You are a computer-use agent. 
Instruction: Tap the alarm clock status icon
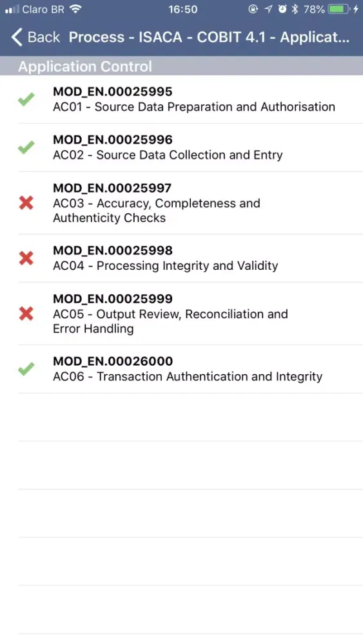282,9
